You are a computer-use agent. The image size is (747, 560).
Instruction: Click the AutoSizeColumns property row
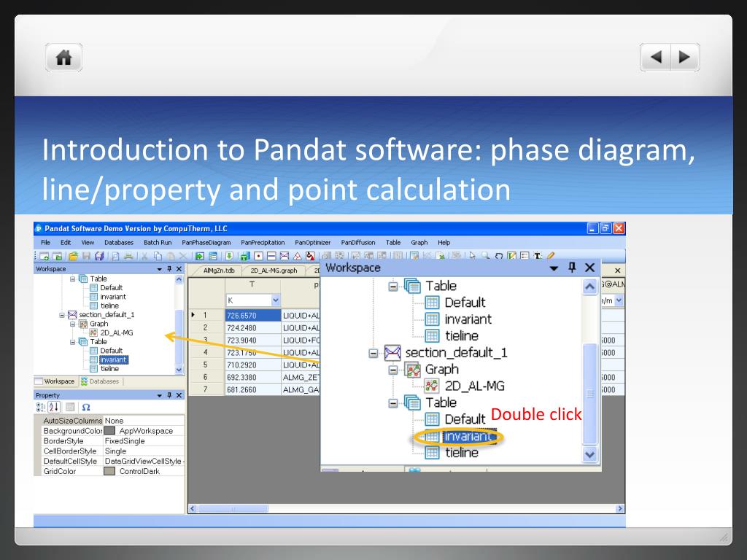click(109, 421)
